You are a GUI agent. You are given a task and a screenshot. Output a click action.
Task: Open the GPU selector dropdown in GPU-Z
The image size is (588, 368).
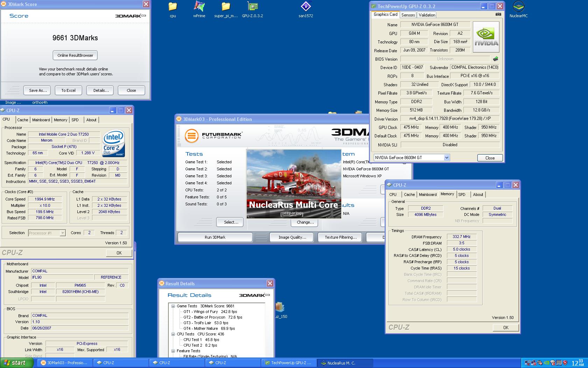pyautogui.click(x=447, y=158)
